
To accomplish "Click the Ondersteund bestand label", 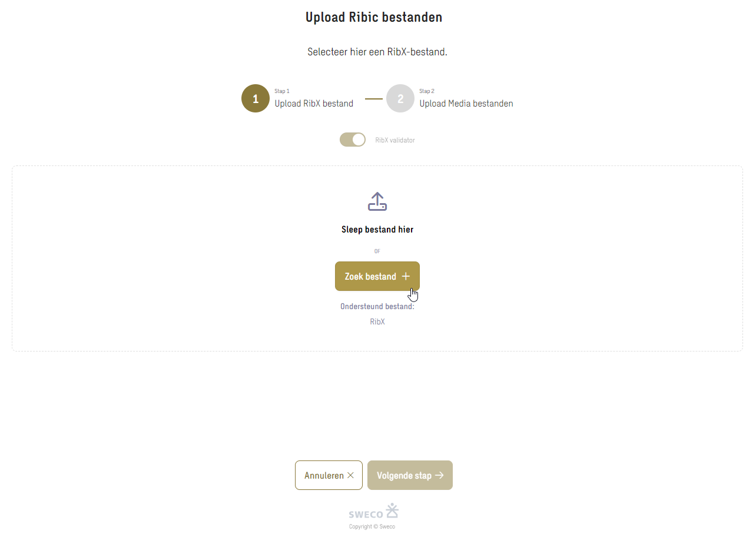I will [377, 306].
